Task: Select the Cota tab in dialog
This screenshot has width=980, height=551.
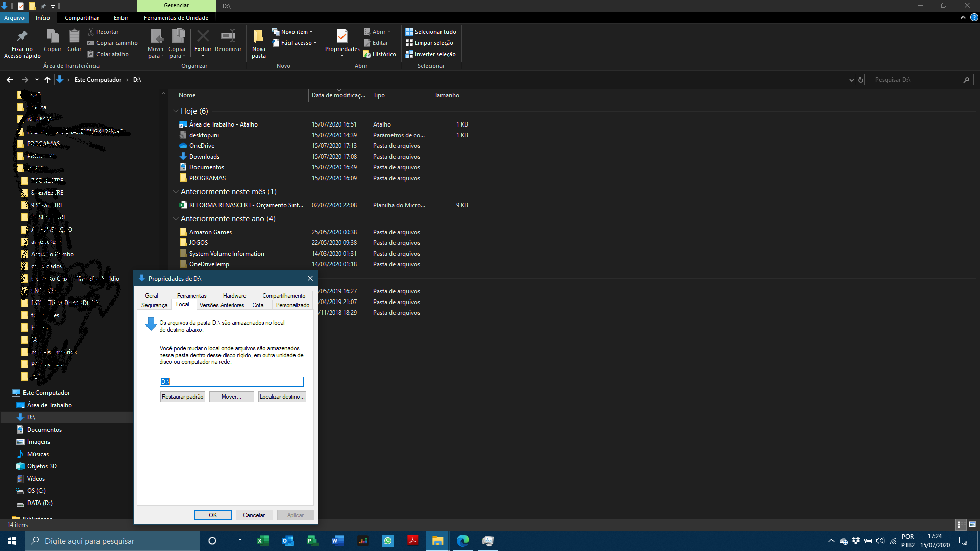Action: click(x=258, y=305)
